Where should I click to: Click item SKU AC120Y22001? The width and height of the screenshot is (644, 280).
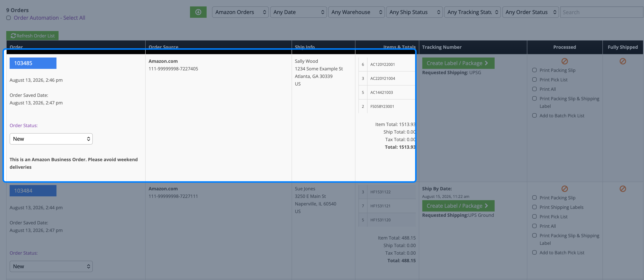[382, 64]
